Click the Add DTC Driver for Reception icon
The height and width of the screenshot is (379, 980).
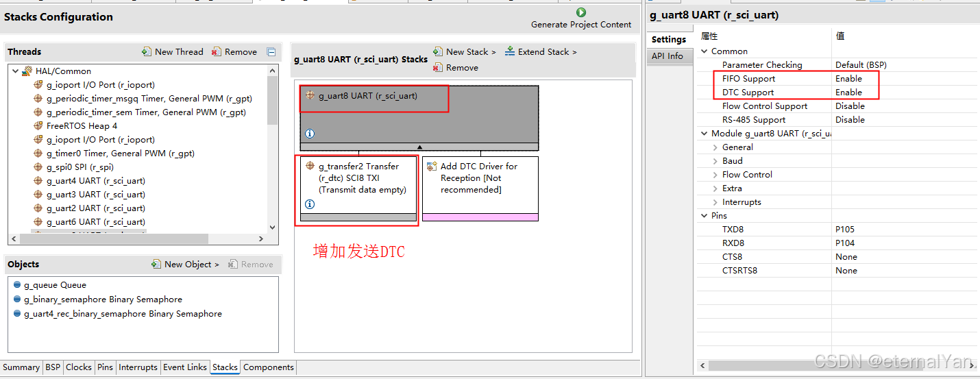click(x=432, y=166)
